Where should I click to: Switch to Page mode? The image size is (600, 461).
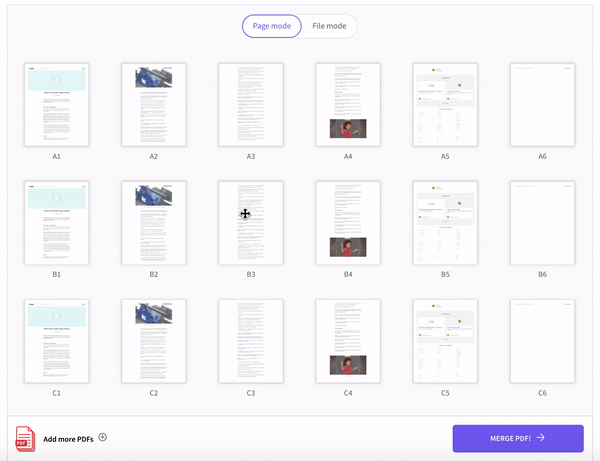coord(272,26)
